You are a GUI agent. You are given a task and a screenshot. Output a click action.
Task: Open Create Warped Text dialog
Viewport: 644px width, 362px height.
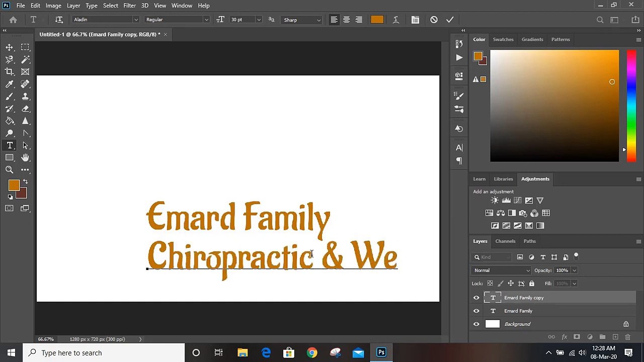[x=396, y=20]
